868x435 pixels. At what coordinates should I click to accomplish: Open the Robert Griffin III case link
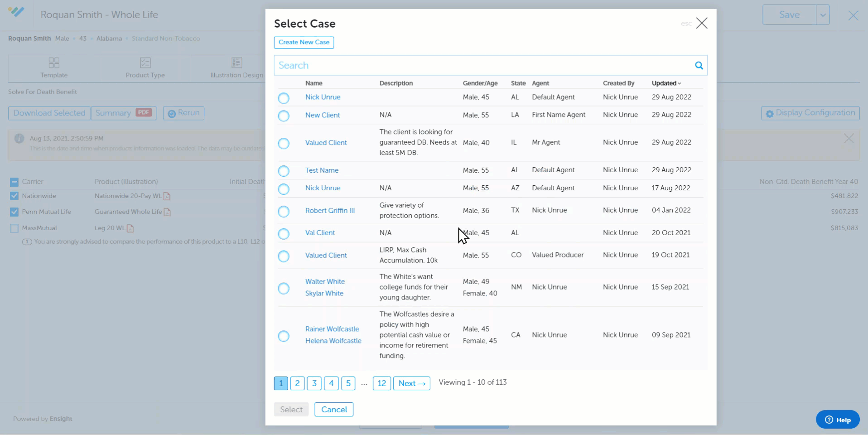pyautogui.click(x=330, y=210)
